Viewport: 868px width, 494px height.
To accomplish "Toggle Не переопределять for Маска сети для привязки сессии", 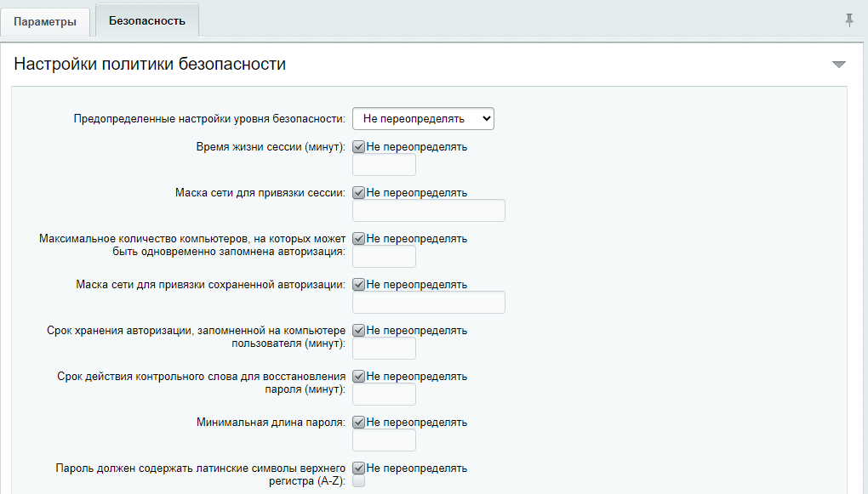I will pos(359,193).
